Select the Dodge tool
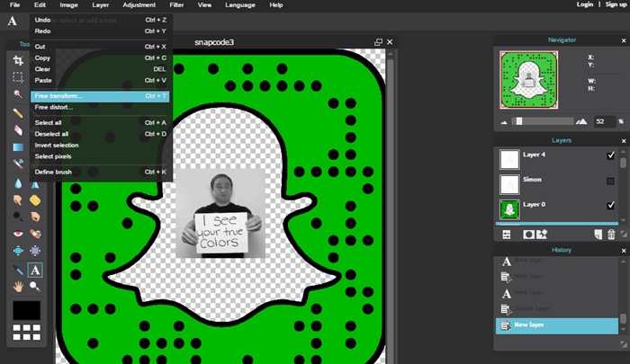 tap(18, 217)
